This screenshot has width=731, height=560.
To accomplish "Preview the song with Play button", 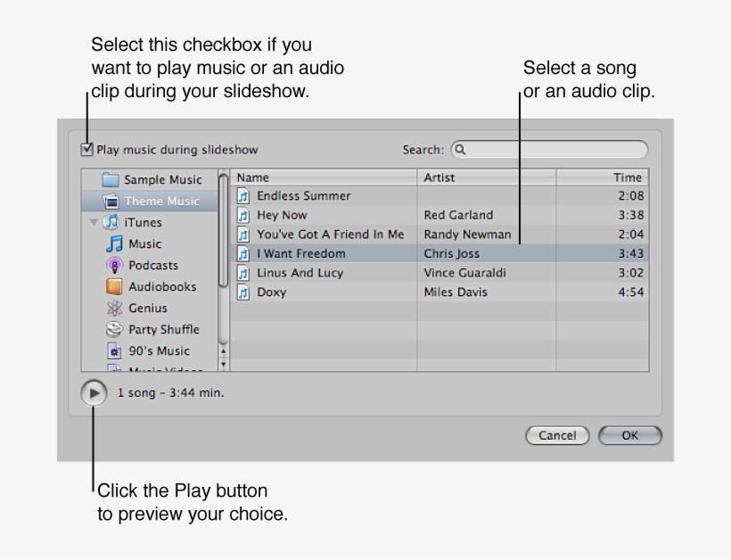I will [94, 393].
